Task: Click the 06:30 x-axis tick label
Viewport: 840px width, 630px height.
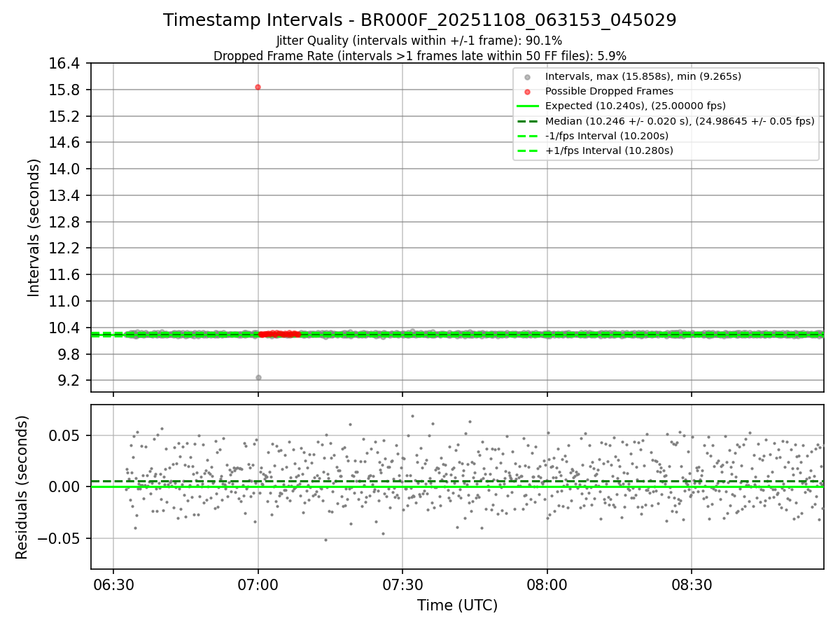Action: (113, 584)
